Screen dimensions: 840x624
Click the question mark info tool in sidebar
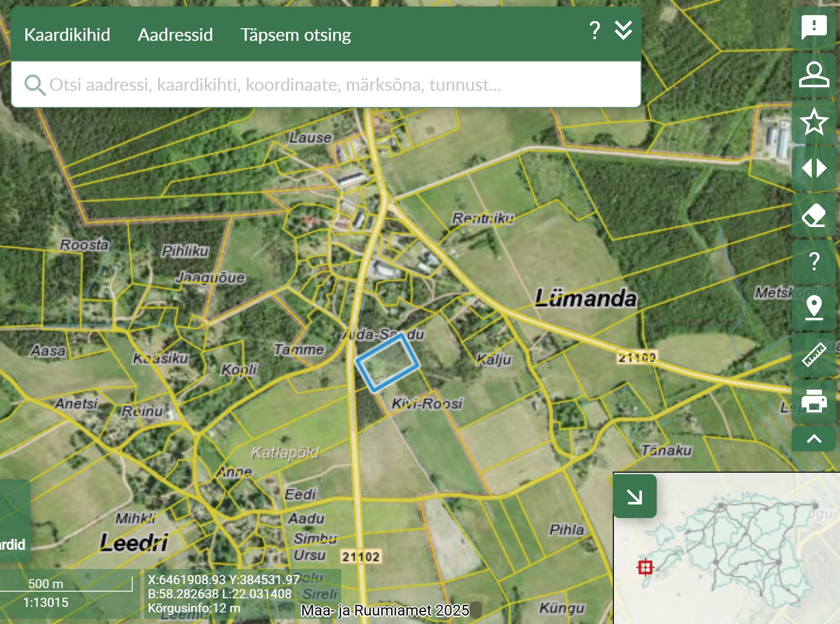(x=814, y=261)
